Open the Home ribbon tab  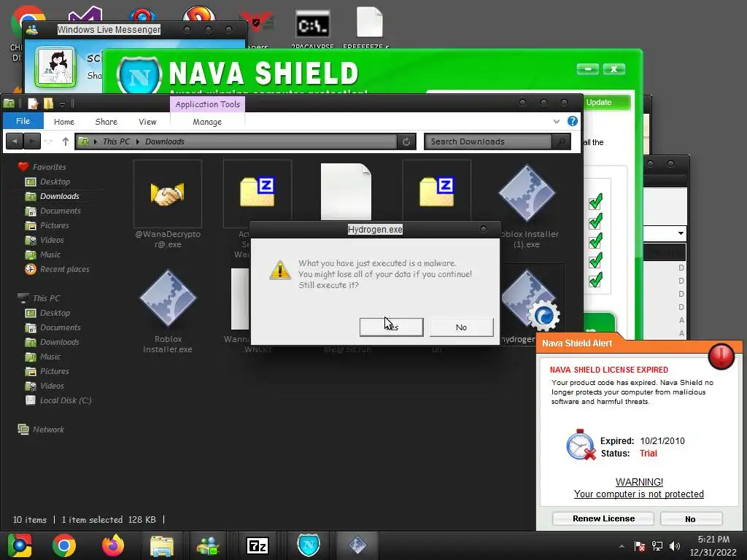click(x=64, y=122)
